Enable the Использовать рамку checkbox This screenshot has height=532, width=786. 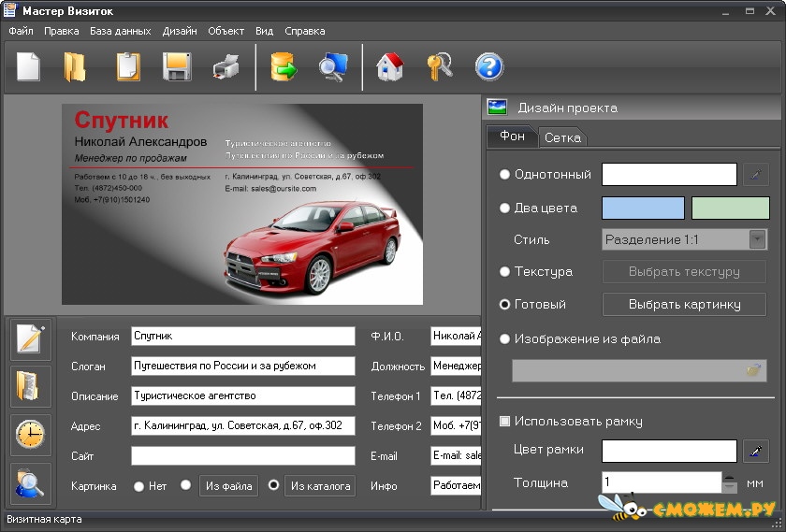pyautogui.click(x=504, y=421)
